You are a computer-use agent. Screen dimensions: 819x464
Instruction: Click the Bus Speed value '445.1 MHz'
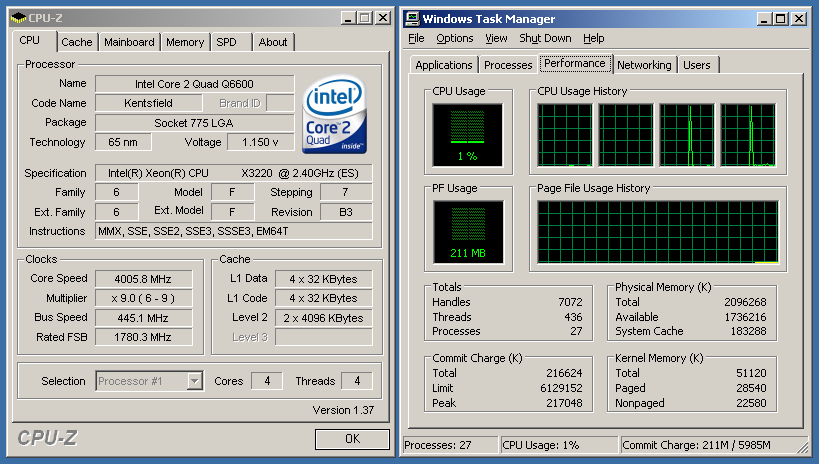(x=143, y=318)
